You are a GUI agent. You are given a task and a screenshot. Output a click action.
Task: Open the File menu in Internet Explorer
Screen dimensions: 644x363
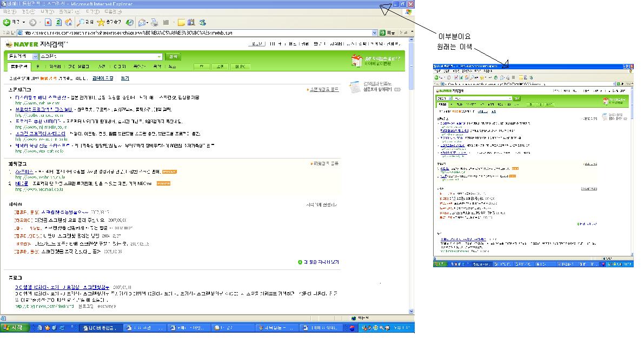pos(9,12)
